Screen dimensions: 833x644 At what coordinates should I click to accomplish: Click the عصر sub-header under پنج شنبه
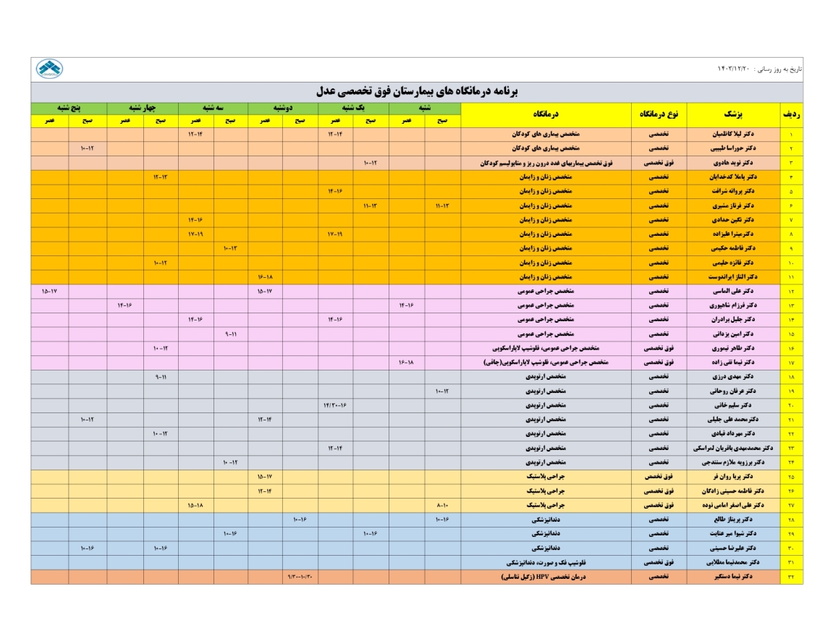(49, 121)
